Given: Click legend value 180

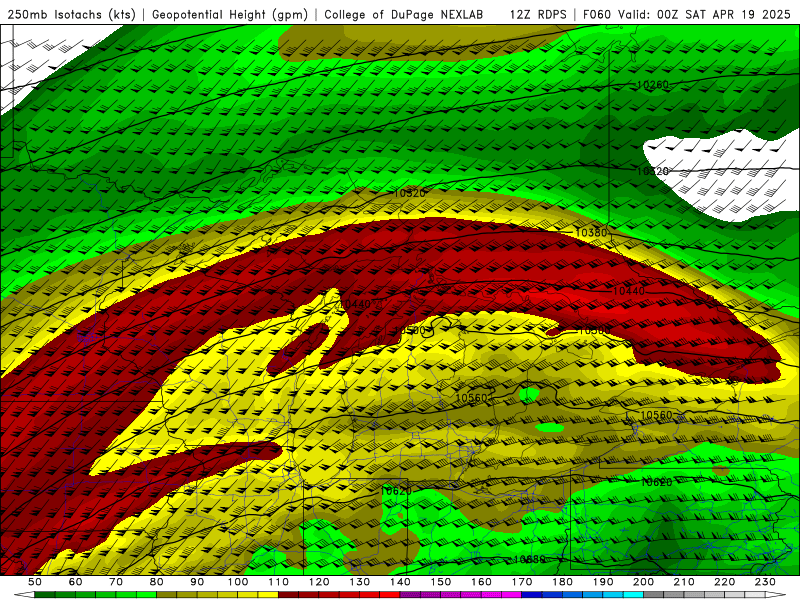Looking at the screenshot, I should click(562, 582).
